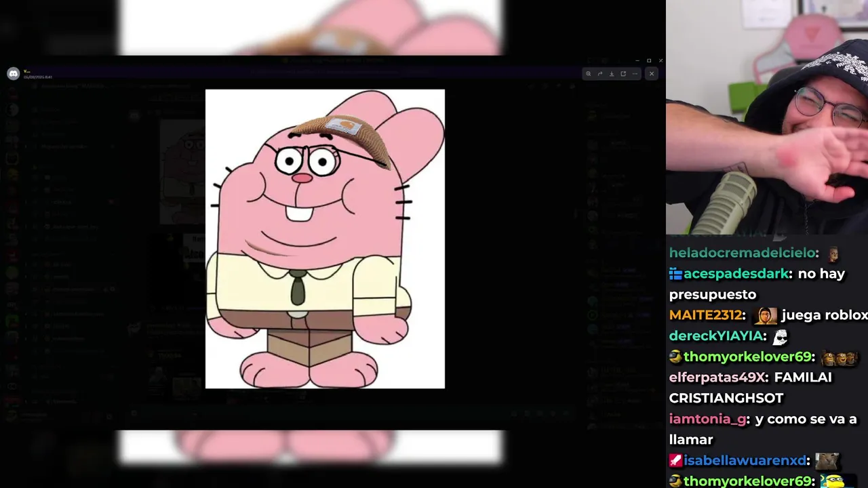The width and height of the screenshot is (868, 488).
Task: Click the 'juega roblox' chat message text
Action: [825, 315]
